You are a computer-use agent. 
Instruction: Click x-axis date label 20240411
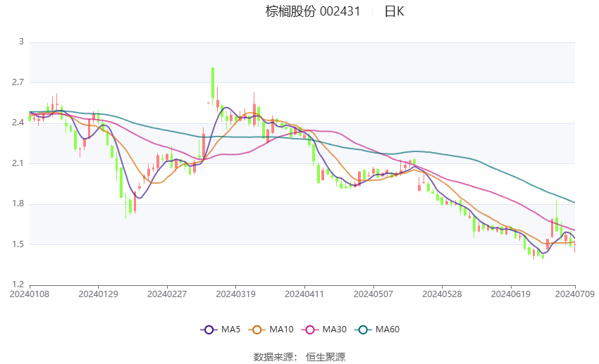(x=304, y=294)
